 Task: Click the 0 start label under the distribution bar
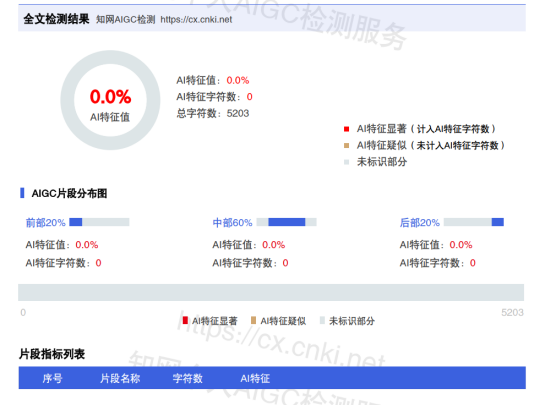pos(23,312)
